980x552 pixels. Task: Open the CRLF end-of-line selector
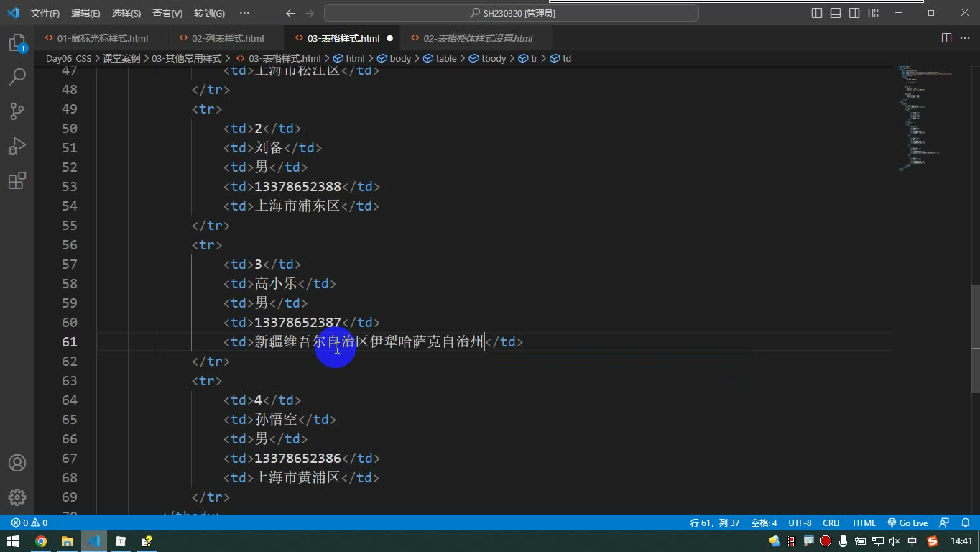pos(832,523)
